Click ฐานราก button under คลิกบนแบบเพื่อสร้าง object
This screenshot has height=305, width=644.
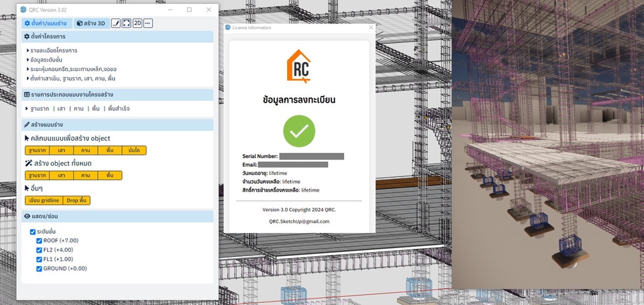tap(38, 150)
